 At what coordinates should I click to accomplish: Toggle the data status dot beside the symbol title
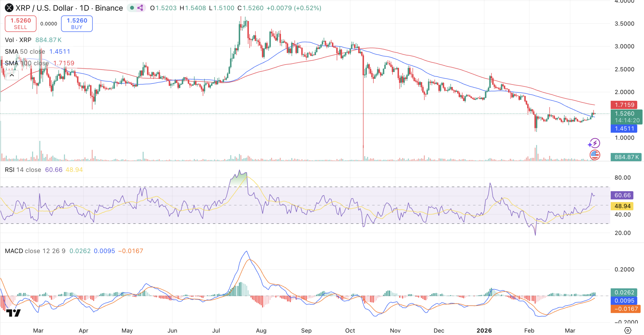click(132, 8)
